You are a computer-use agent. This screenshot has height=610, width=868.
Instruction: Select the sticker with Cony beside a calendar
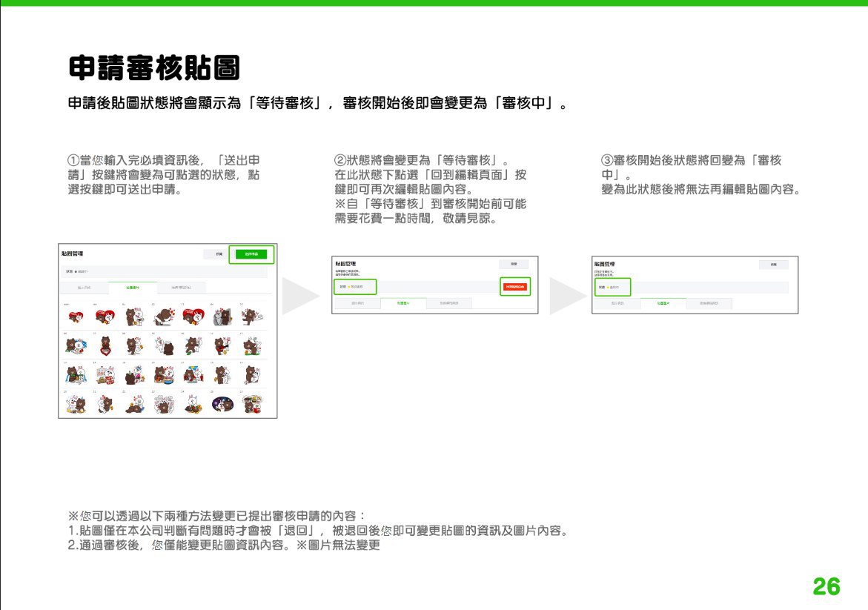tap(106, 375)
